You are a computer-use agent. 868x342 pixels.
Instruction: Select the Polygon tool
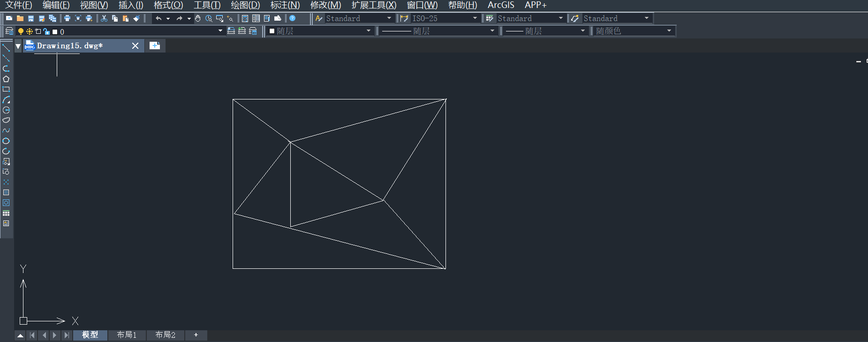[x=6, y=79]
